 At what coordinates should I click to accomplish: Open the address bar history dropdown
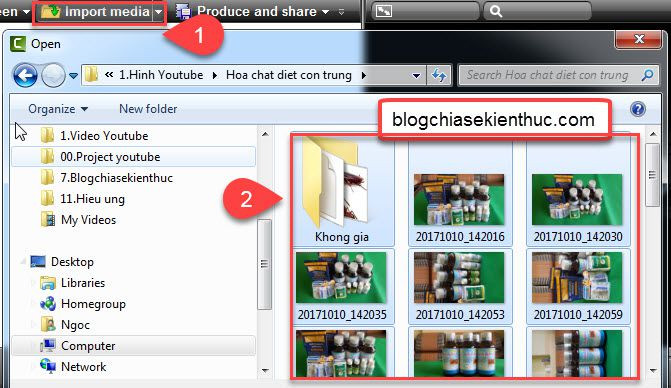(416, 76)
